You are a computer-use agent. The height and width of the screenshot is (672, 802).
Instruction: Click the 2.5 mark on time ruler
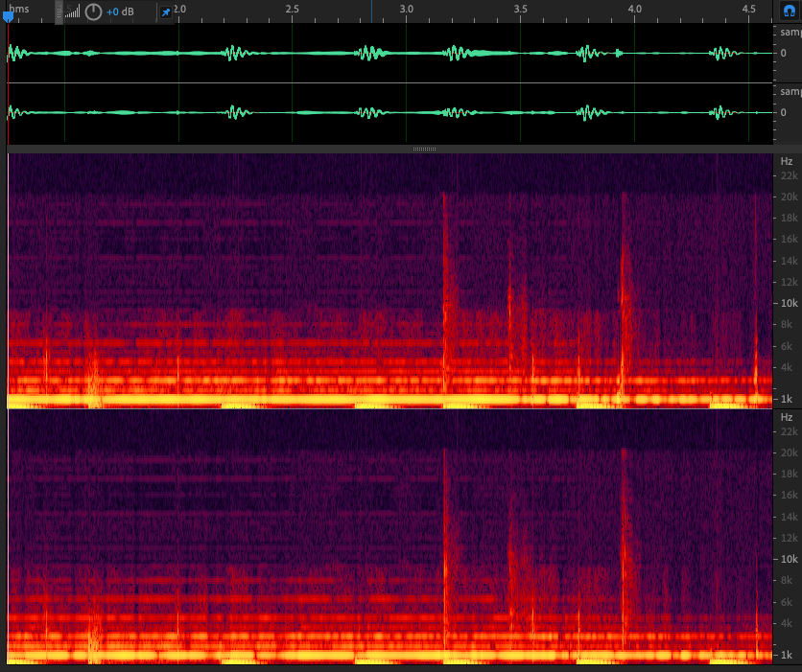point(293,9)
